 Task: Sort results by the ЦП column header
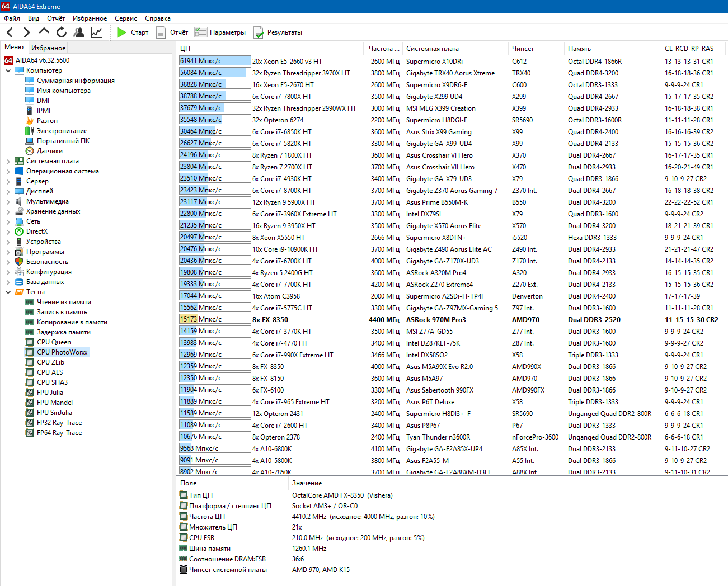271,49
